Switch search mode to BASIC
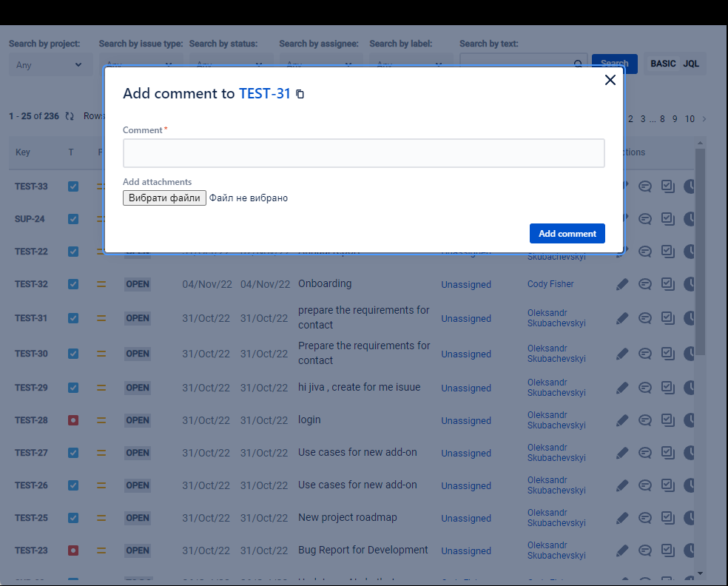 (x=663, y=64)
